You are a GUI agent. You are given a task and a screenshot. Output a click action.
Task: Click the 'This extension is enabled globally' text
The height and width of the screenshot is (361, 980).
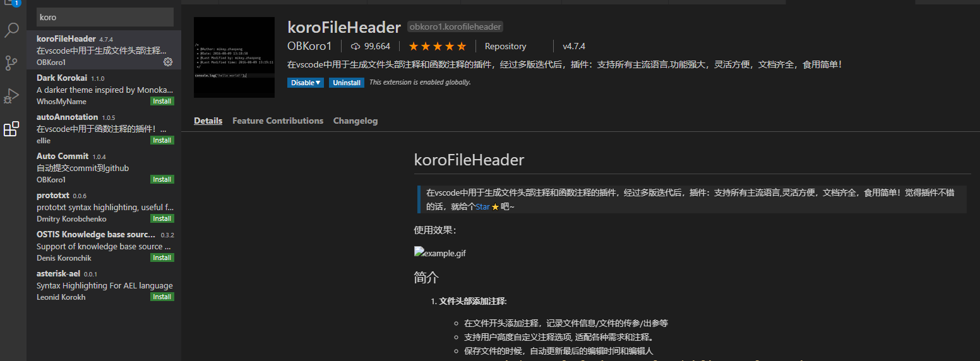click(x=420, y=83)
